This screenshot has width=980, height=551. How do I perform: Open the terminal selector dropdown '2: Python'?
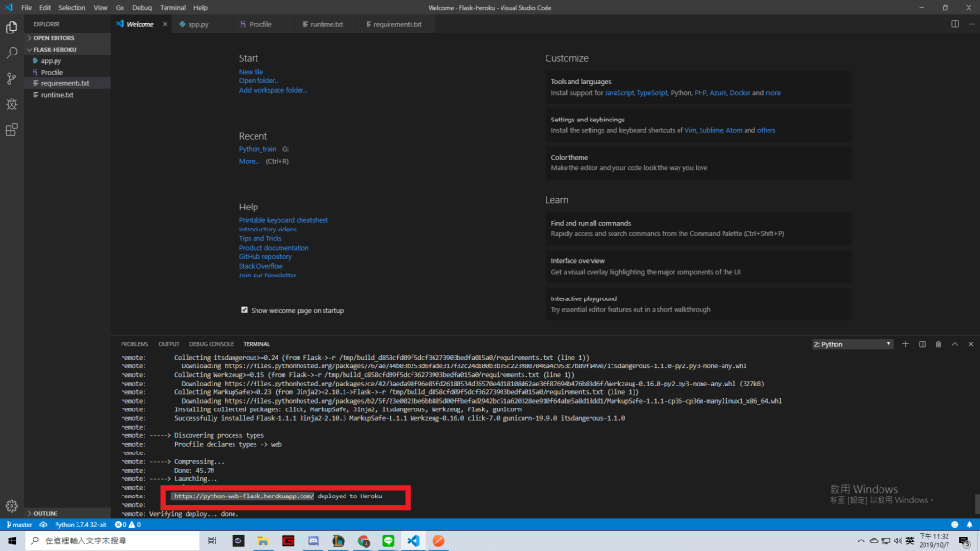852,344
